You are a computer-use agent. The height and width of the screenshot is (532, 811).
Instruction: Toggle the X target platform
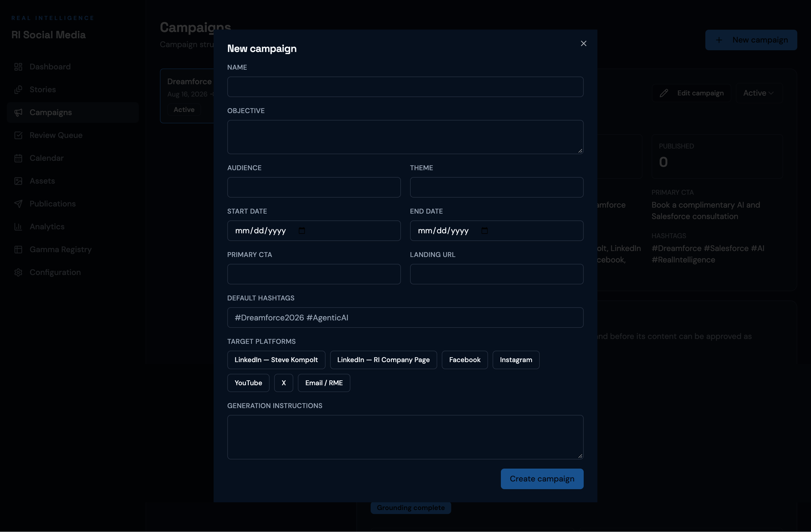pyautogui.click(x=284, y=383)
